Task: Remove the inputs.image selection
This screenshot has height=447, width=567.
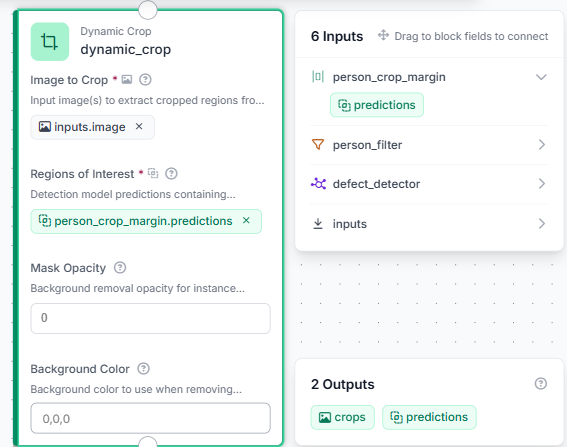Action: [139, 126]
